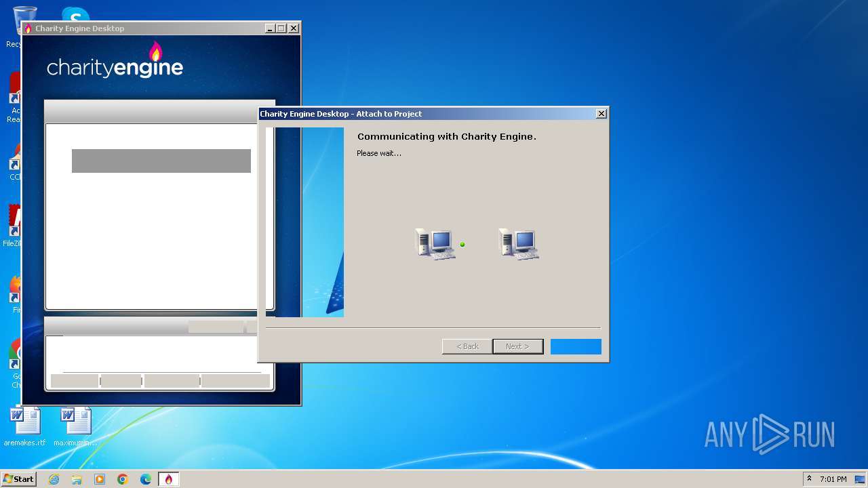Close the Charity Engine Desktop window
868x488 pixels.
[294, 28]
